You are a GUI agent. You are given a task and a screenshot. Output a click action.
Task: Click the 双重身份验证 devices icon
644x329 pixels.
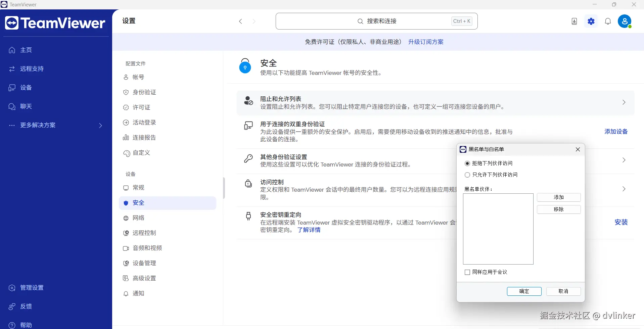tap(248, 126)
